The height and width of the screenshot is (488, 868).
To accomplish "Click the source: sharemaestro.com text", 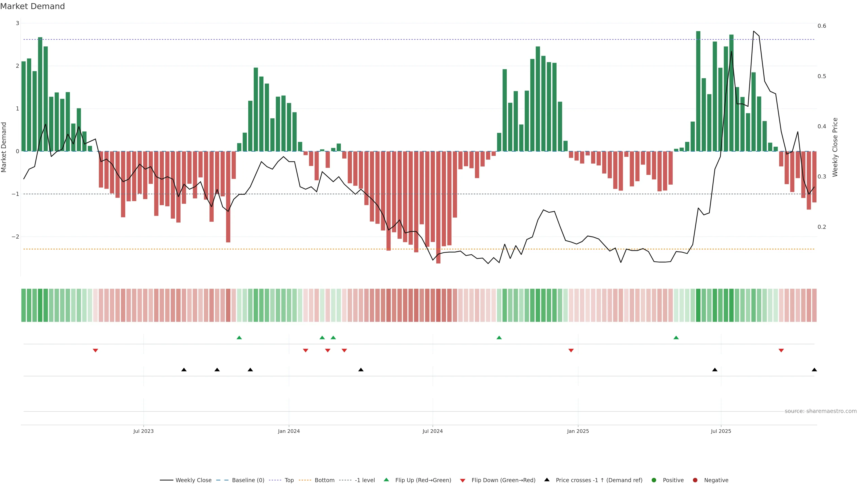I will pyautogui.click(x=821, y=411).
